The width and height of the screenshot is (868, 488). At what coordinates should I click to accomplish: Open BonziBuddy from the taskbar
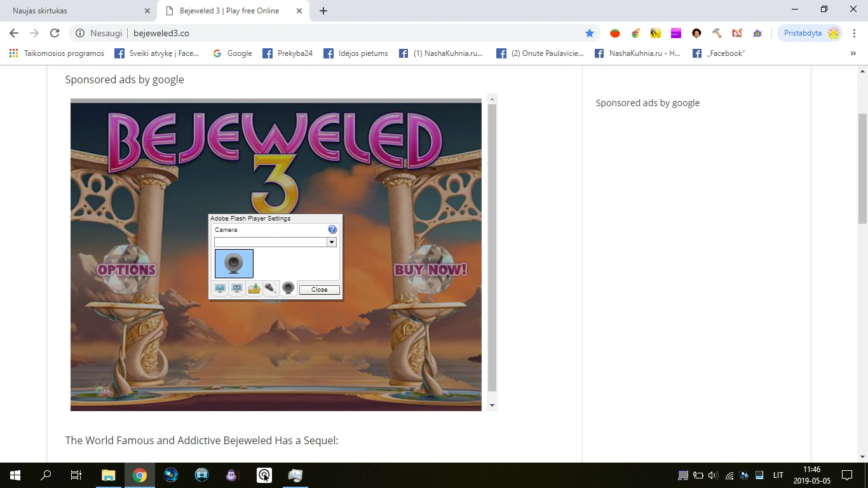click(231, 475)
